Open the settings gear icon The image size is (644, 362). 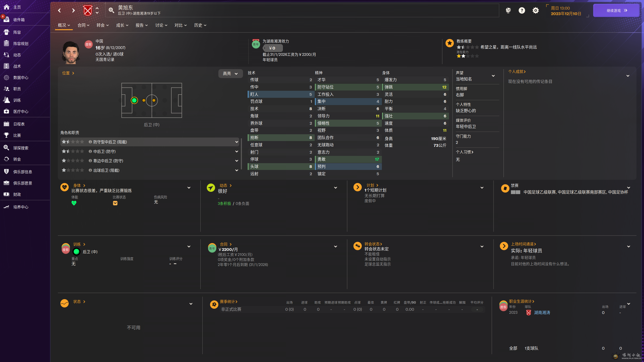pos(536,10)
